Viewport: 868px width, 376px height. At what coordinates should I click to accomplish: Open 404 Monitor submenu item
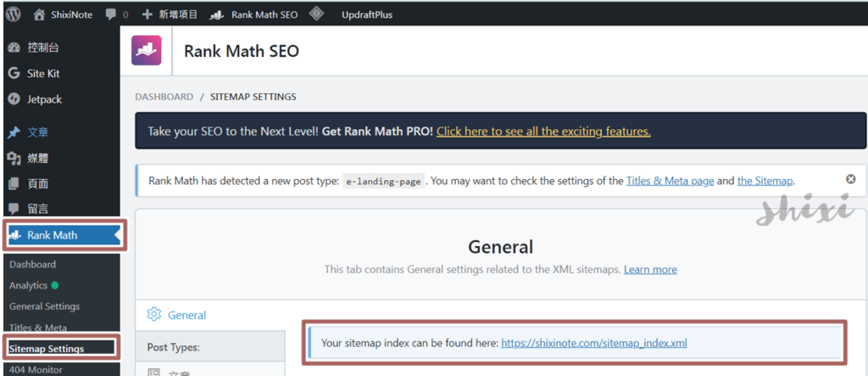[36, 370]
